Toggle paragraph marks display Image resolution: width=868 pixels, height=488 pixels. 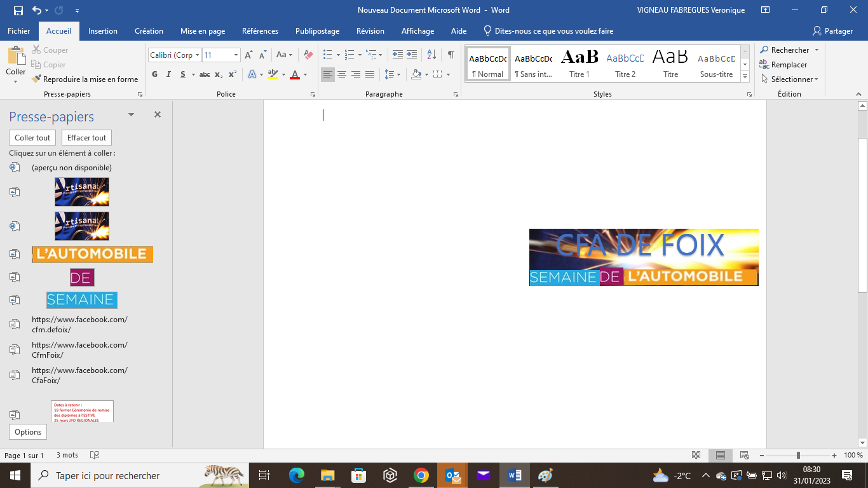point(451,55)
